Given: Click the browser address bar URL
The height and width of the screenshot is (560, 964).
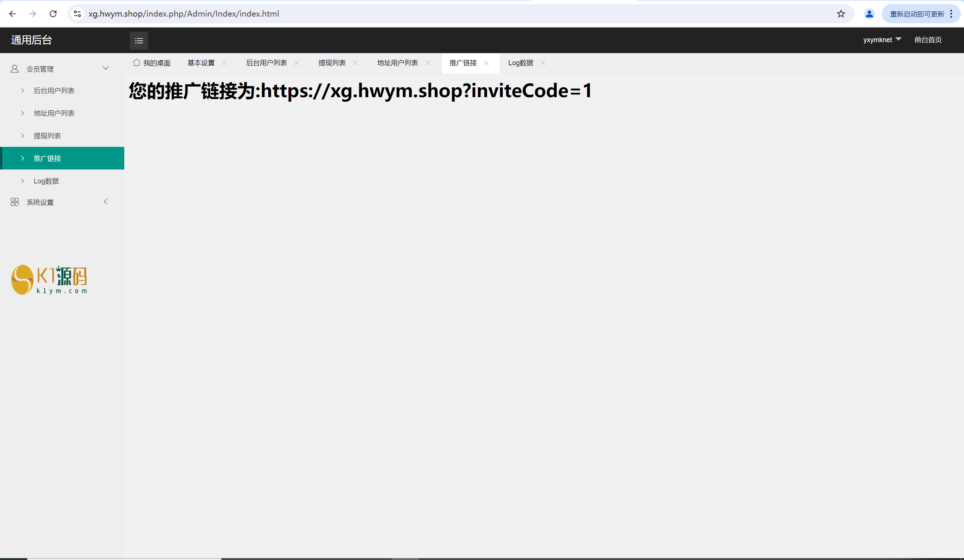Looking at the screenshot, I should click(x=184, y=14).
